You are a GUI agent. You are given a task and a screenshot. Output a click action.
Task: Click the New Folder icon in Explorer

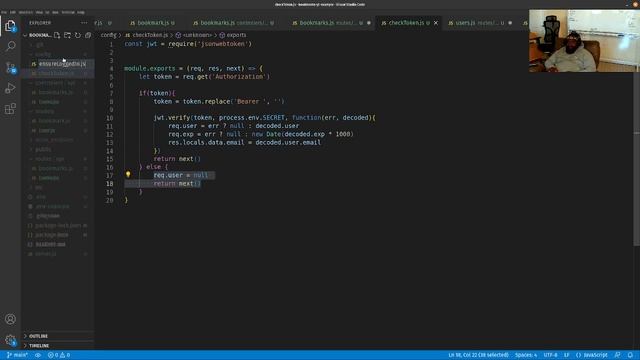(67, 35)
